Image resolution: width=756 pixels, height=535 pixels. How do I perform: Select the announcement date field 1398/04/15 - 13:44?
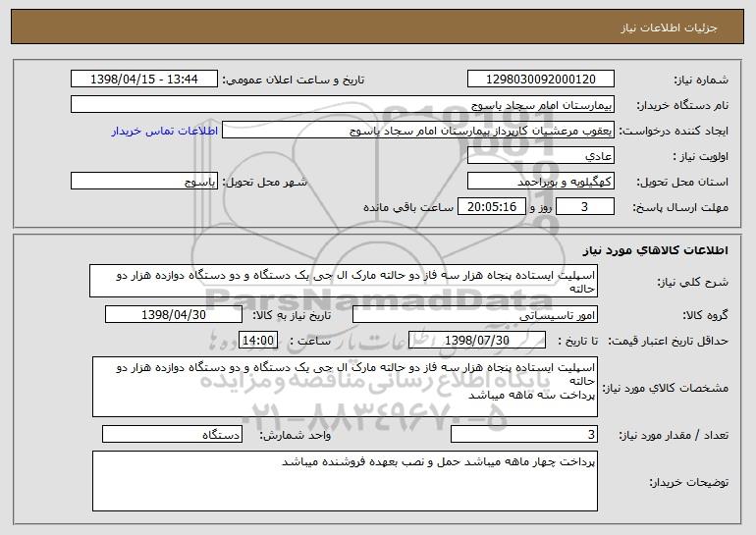click(x=144, y=80)
